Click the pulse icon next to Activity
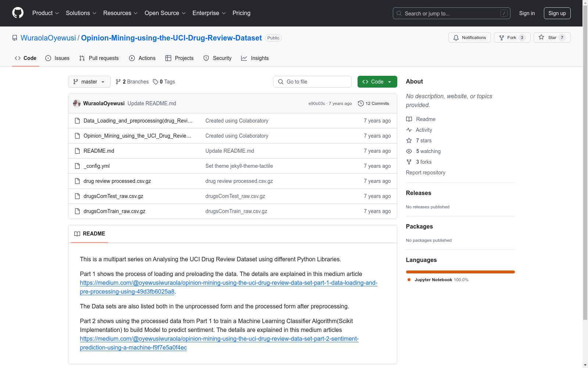Viewport: 588px width, 368px height. (x=409, y=130)
